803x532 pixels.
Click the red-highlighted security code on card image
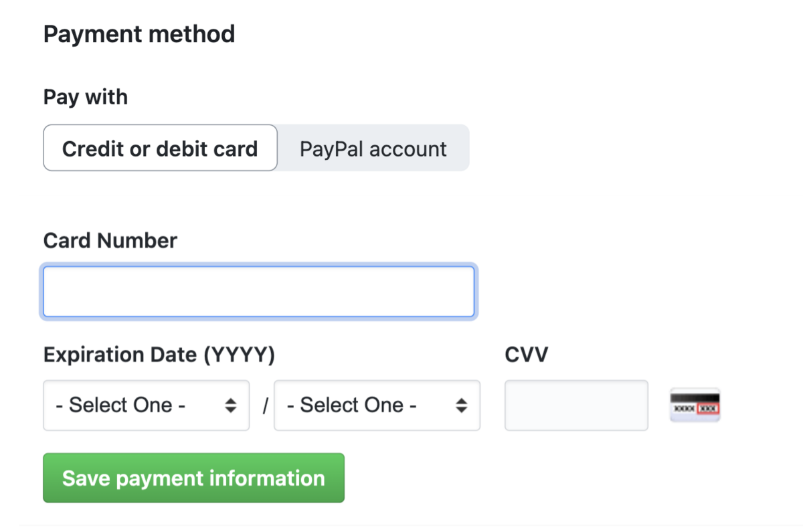pos(707,408)
